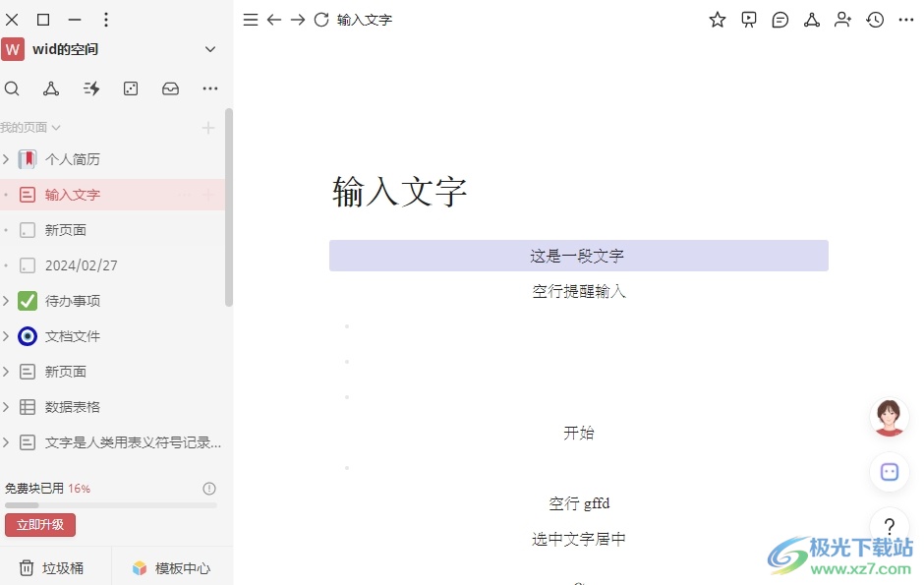Image resolution: width=924 pixels, height=585 pixels.
Task: Open the 数据表格 page
Action: coord(73,407)
